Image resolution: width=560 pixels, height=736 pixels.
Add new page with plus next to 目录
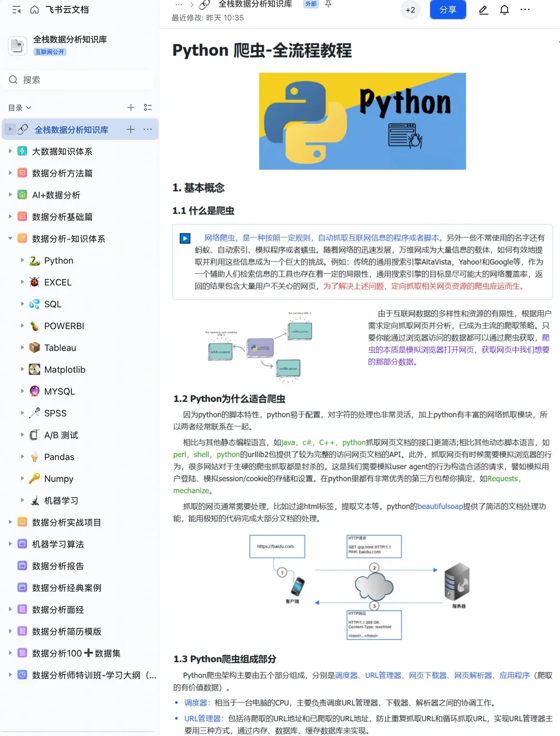click(x=131, y=108)
